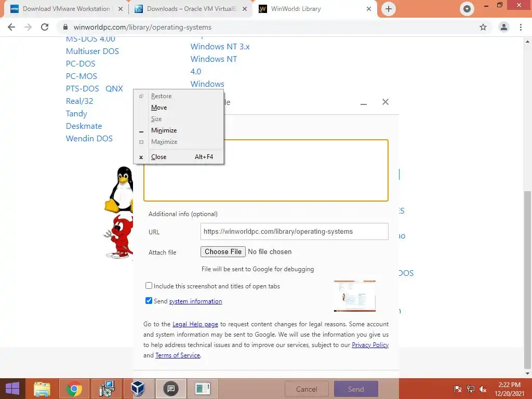Select the WinWorld: Library tab

click(x=314, y=9)
